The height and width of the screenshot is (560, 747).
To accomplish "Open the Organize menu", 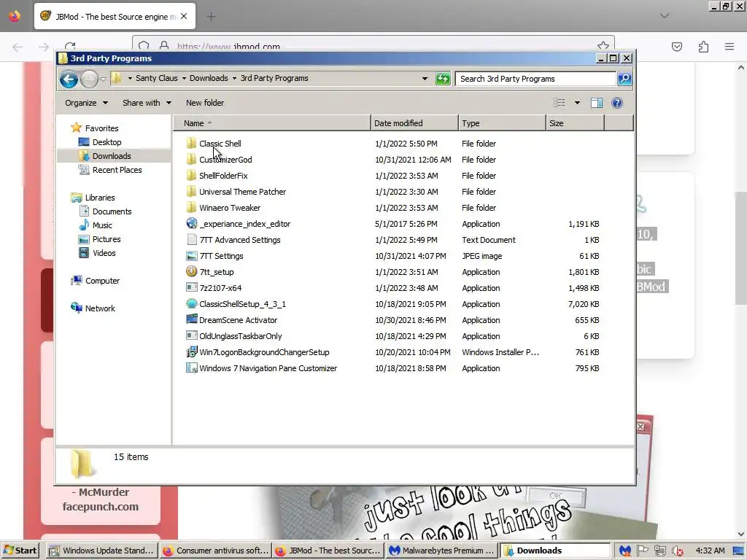I will [x=86, y=103].
